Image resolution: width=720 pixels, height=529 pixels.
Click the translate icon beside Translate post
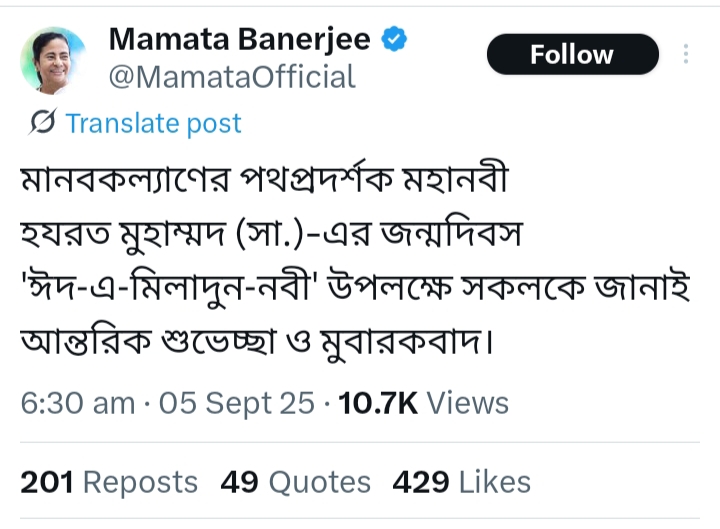coord(42,123)
